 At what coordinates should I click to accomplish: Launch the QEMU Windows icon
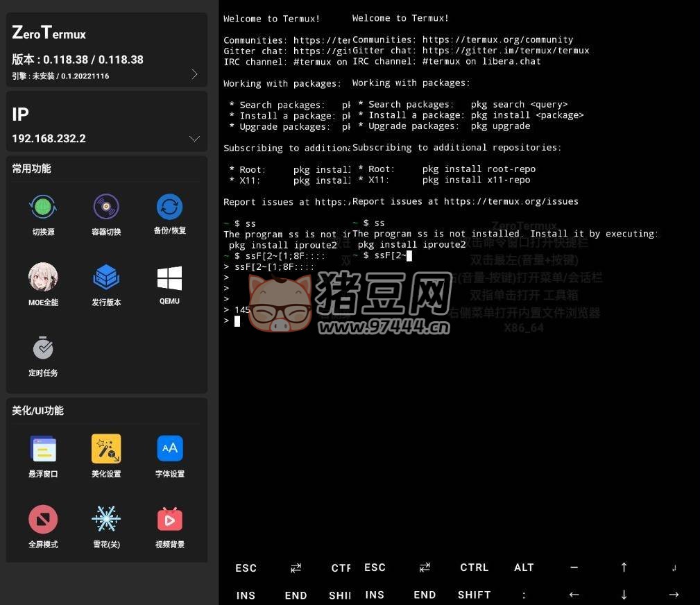click(170, 285)
